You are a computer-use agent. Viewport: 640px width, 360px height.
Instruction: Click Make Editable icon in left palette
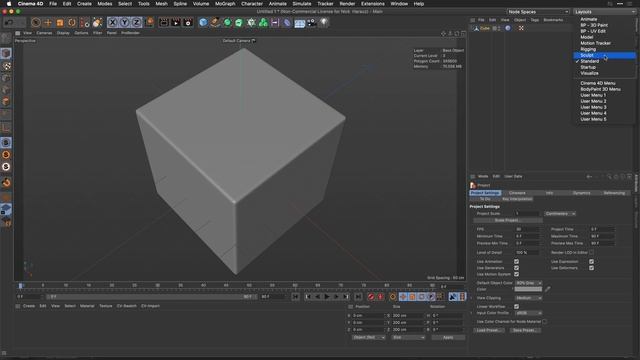pyautogui.click(x=6, y=39)
